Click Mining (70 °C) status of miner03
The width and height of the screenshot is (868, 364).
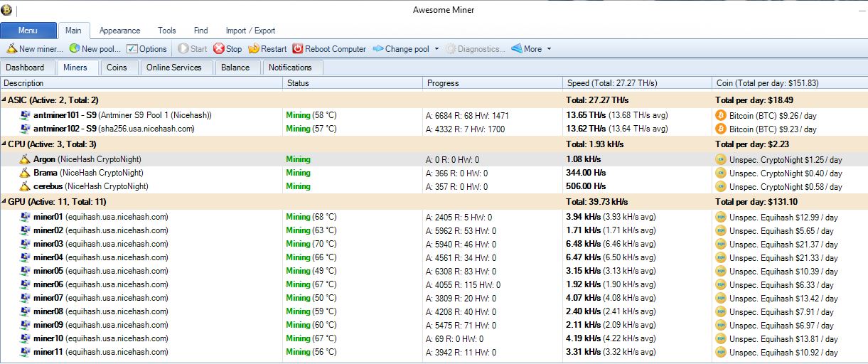[x=311, y=244]
